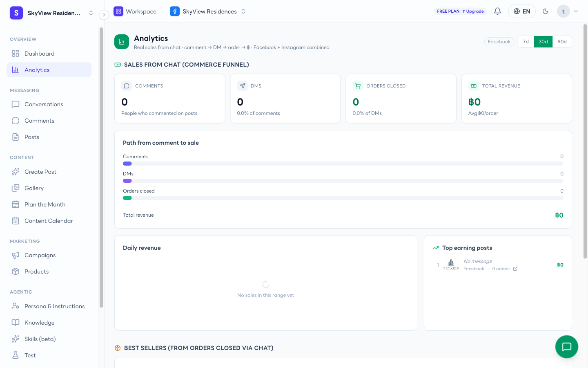Open the Campaigns megaphone icon
The width and height of the screenshot is (588, 368).
pos(16,255)
